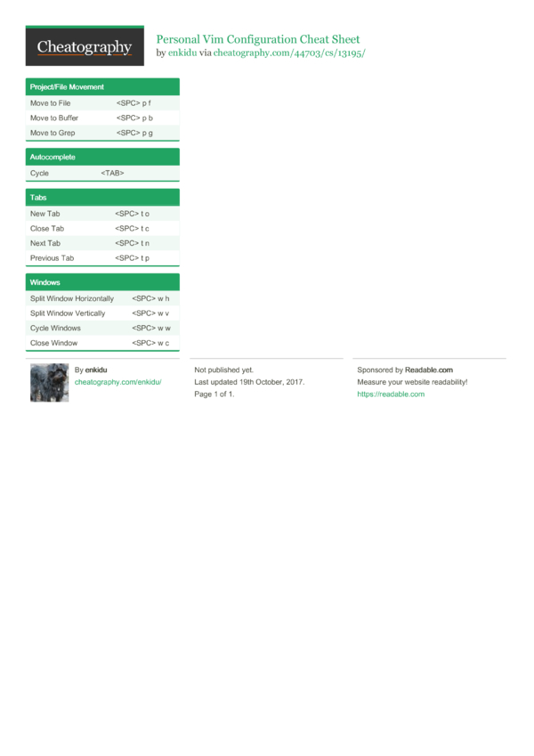
Task: Click 'Split Window Horizontally' row label
Action: click(x=72, y=298)
